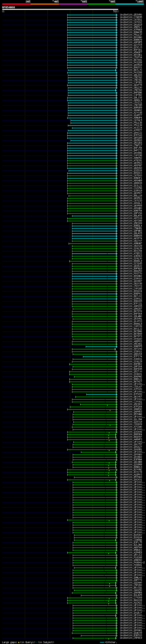Open hit UniRef100_Q9FVS6

[131, 213]
